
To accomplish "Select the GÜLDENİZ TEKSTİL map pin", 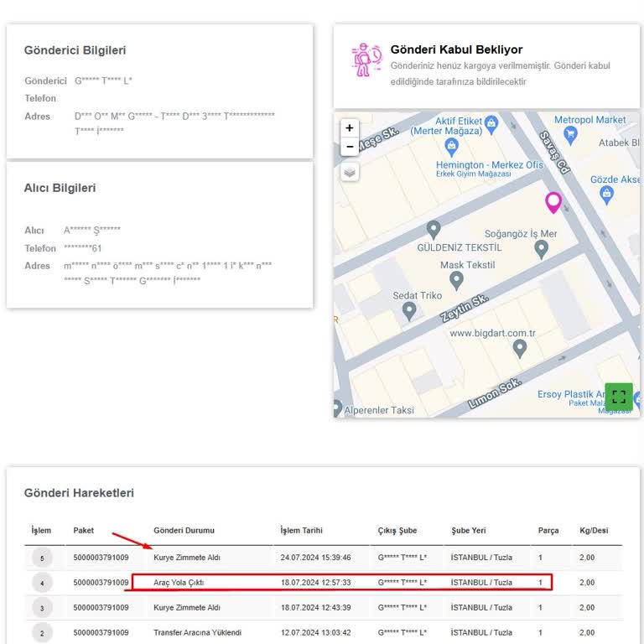I will click(x=433, y=229).
